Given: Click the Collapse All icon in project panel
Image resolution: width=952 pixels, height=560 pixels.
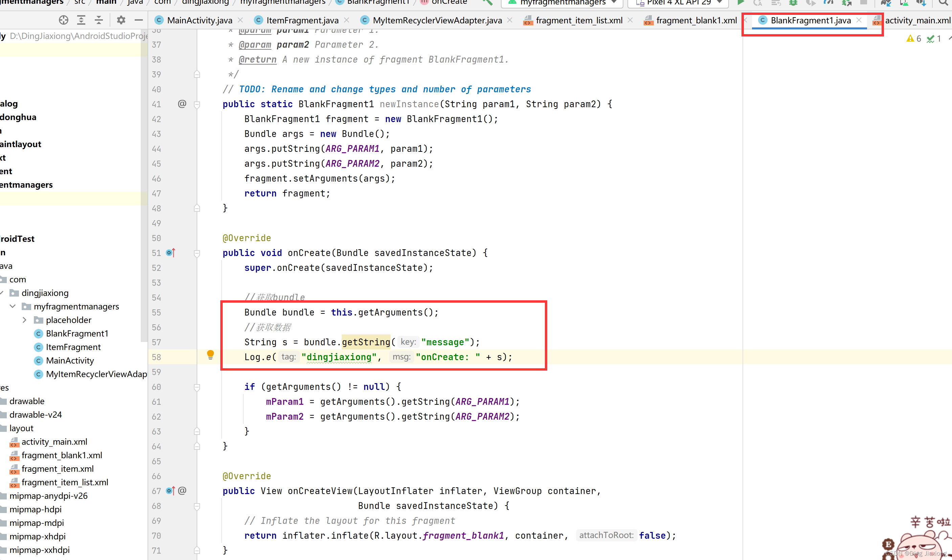Looking at the screenshot, I should click(98, 20).
